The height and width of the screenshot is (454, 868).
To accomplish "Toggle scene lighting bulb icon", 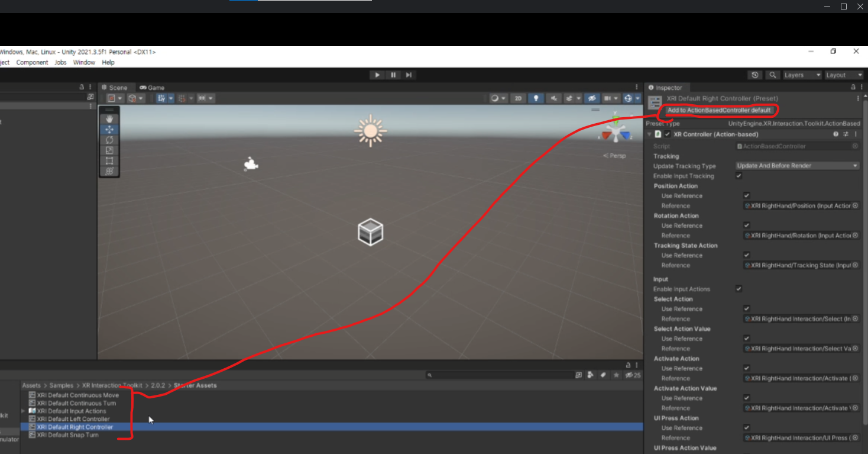I will pos(536,98).
